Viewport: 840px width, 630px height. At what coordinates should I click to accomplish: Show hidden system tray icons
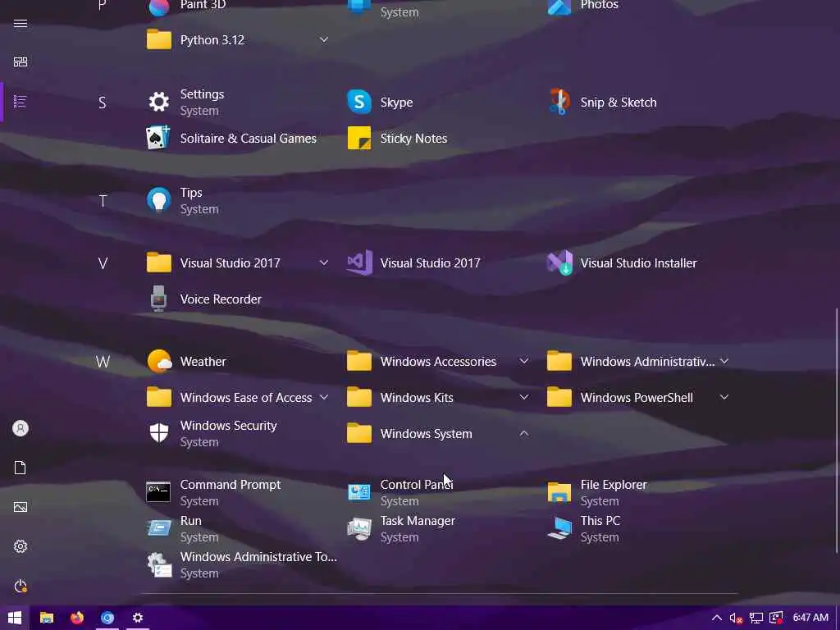click(717, 618)
